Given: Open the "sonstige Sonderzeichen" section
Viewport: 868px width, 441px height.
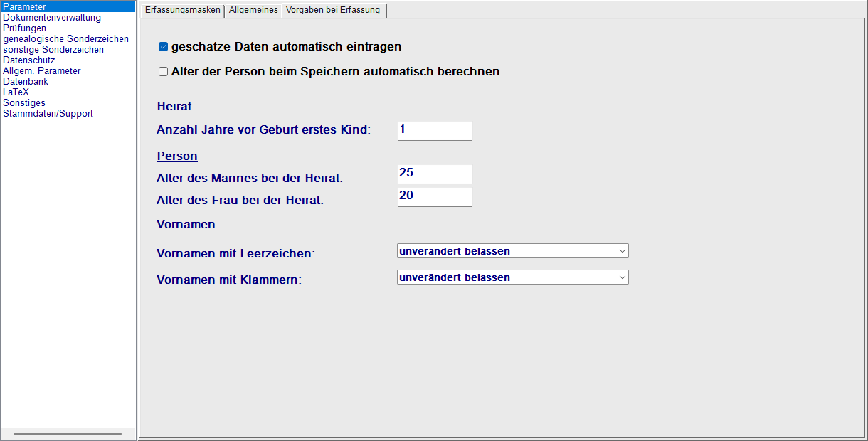Looking at the screenshot, I should tap(53, 49).
